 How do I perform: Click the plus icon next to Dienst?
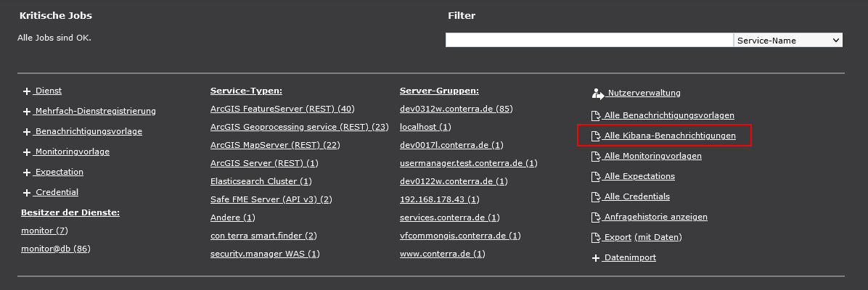[x=27, y=91]
